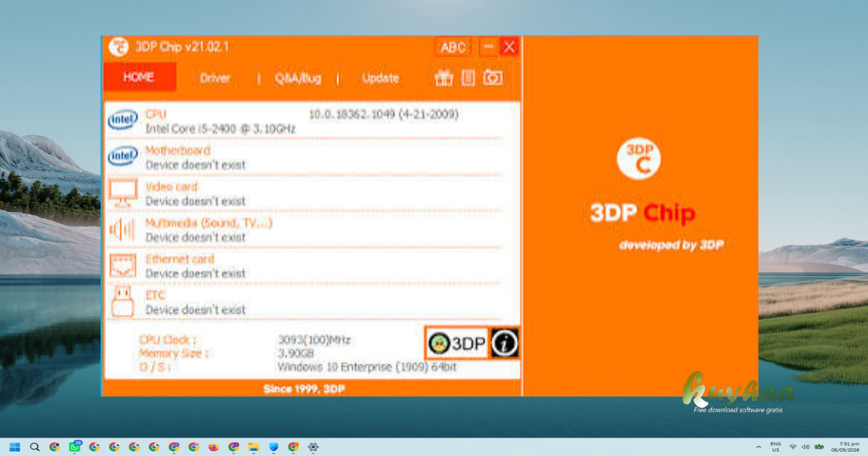Close the 3DP Chip window
Screen dimensions: 868x456
[509, 47]
